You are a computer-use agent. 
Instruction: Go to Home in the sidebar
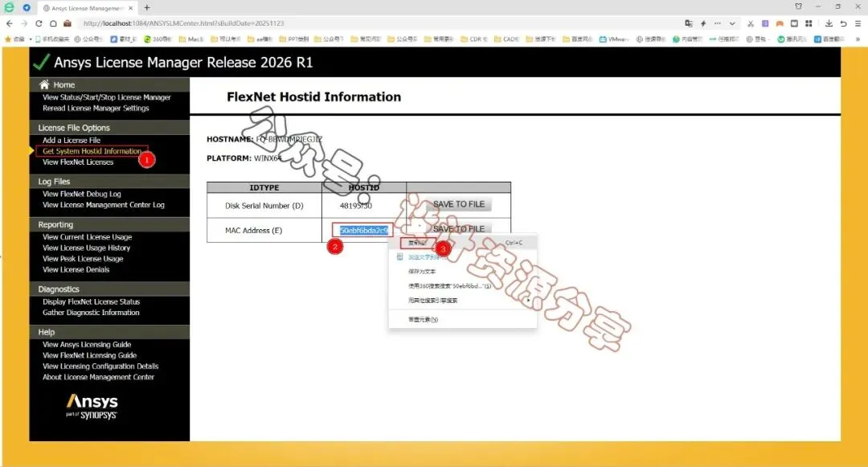pyautogui.click(x=63, y=84)
